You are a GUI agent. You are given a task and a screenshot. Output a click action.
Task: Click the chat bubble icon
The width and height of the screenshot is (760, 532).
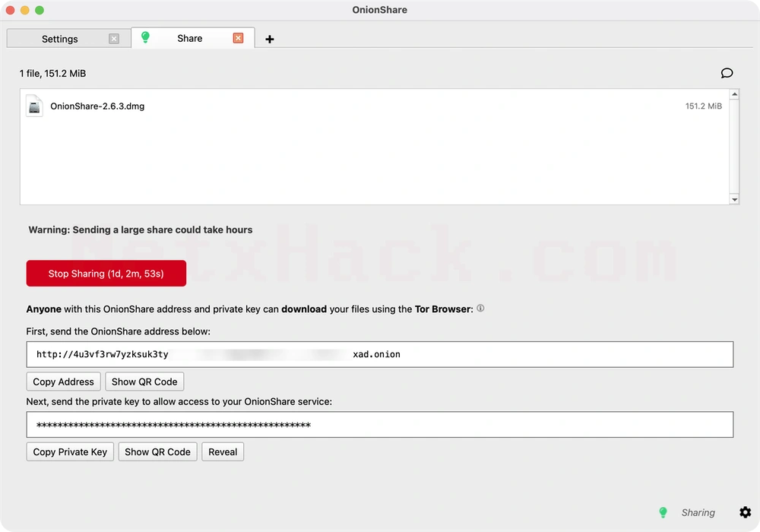[x=727, y=73]
